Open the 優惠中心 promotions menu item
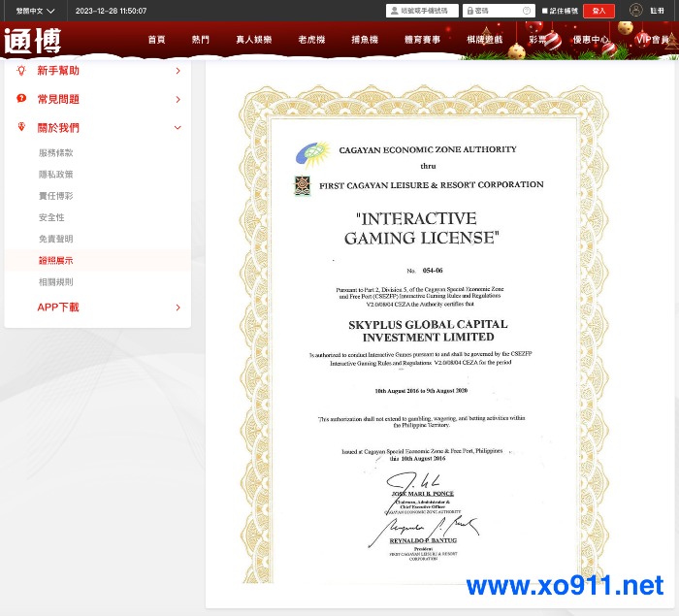This screenshot has height=616, width=679. [x=591, y=40]
